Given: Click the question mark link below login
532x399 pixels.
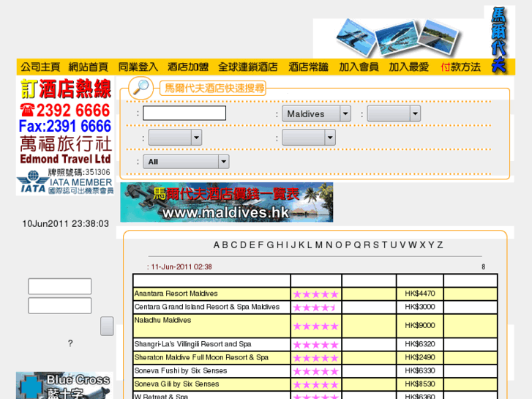Looking at the screenshot, I should 70,343.
